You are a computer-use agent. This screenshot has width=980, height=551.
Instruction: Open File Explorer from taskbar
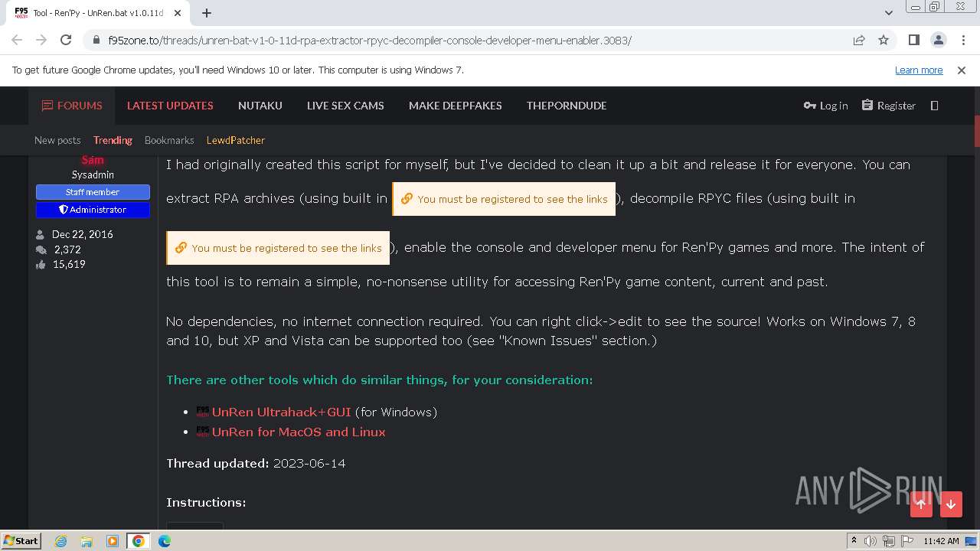[x=87, y=541]
